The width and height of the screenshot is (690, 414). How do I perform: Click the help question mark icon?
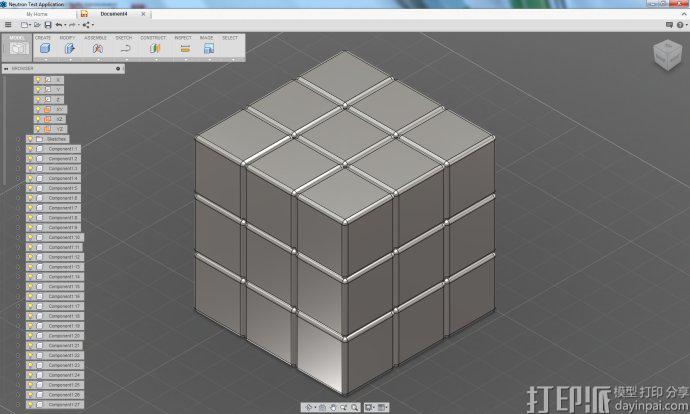point(680,25)
